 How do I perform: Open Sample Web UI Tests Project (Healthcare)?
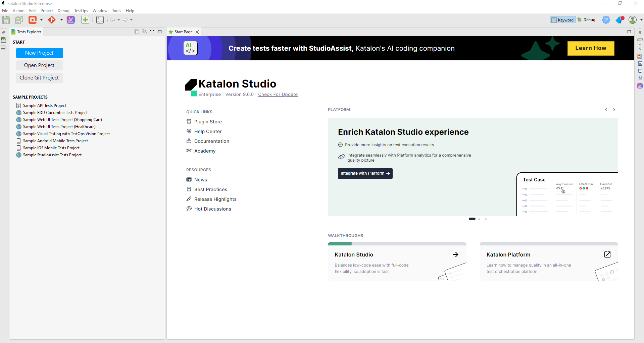coord(59,127)
